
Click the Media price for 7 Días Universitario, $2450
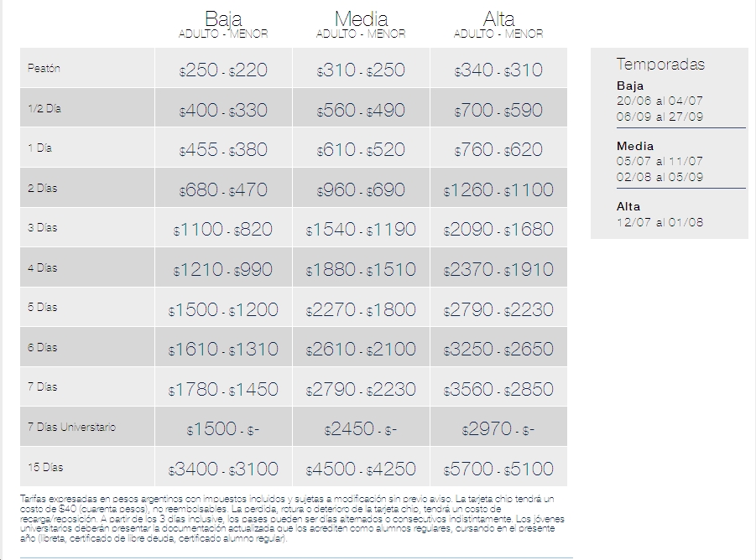pyautogui.click(x=361, y=429)
